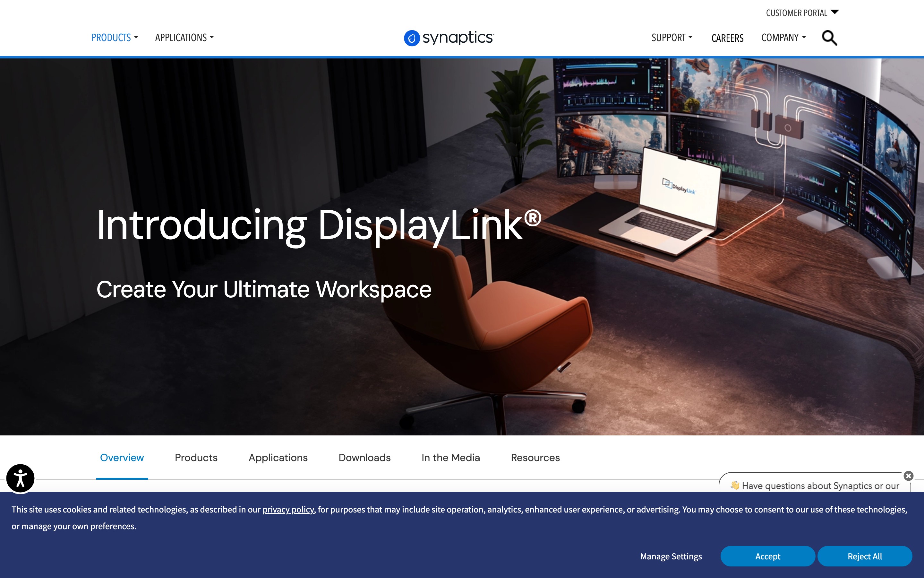Close the chat prompt bubble
This screenshot has height=578, width=924.
tap(908, 476)
